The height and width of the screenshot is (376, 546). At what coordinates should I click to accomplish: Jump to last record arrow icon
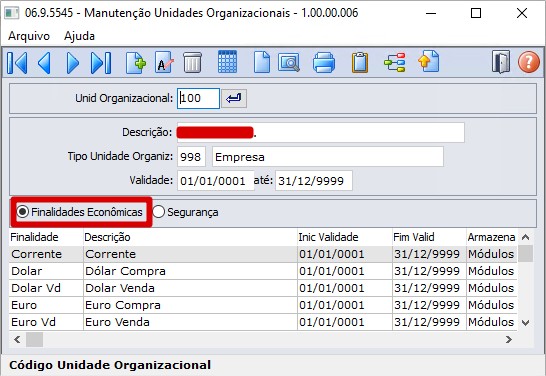point(101,63)
